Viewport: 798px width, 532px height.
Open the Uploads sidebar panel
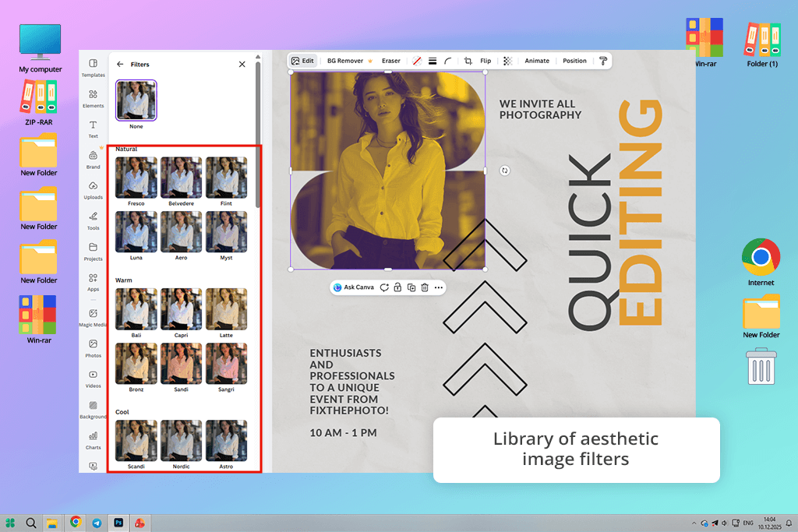[94, 190]
